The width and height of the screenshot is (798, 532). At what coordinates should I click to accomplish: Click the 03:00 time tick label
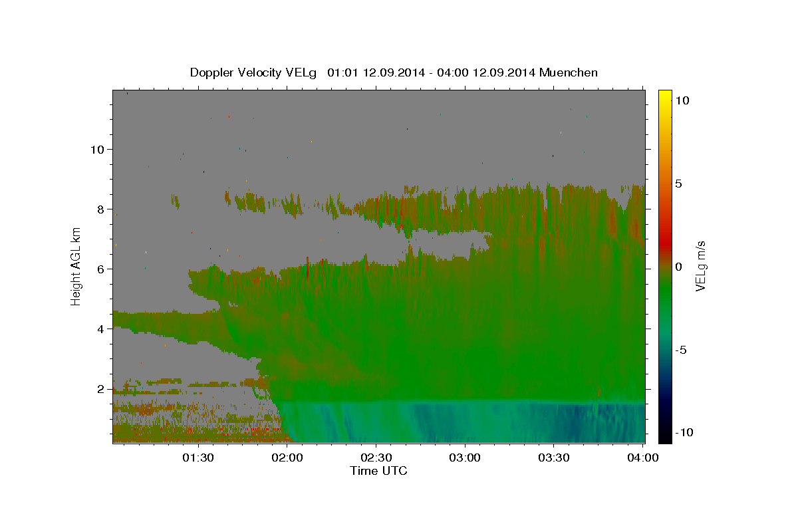pos(465,458)
